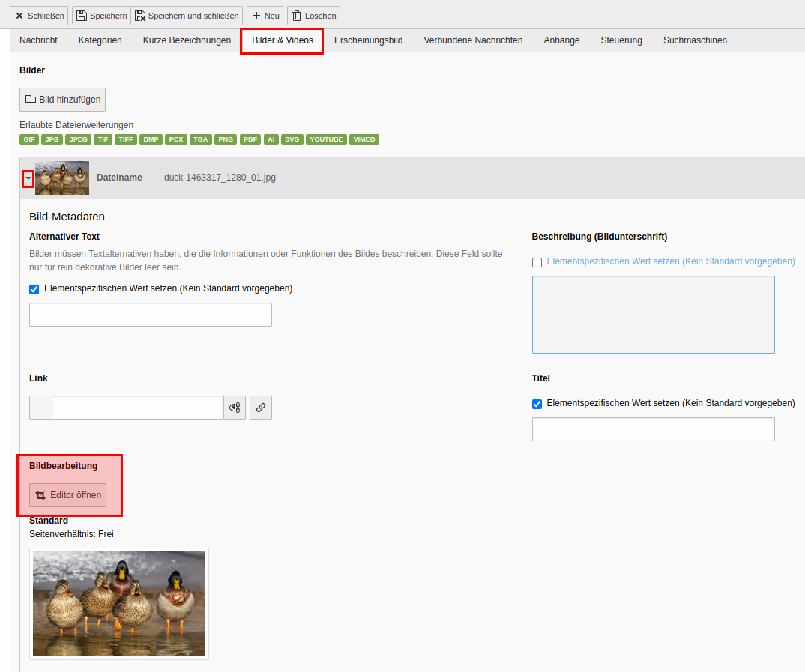Delete record using Löschen trash button
Image resolution: width=805 pixels, height=672 pixels.
pos(313,16)
